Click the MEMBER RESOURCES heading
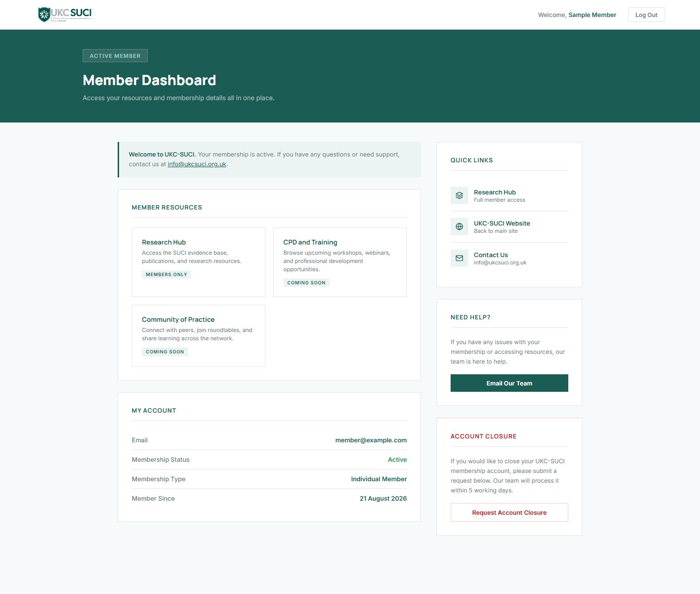The height and width of the screenshot is (594, 700). point(167,208)
